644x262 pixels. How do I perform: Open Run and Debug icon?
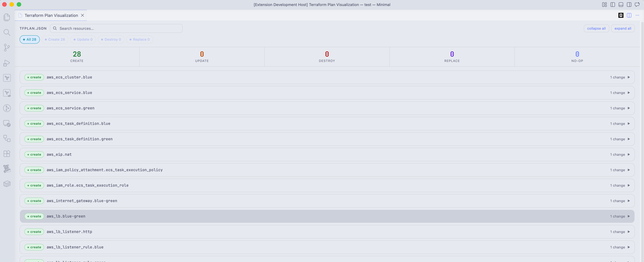coord(7,63)
